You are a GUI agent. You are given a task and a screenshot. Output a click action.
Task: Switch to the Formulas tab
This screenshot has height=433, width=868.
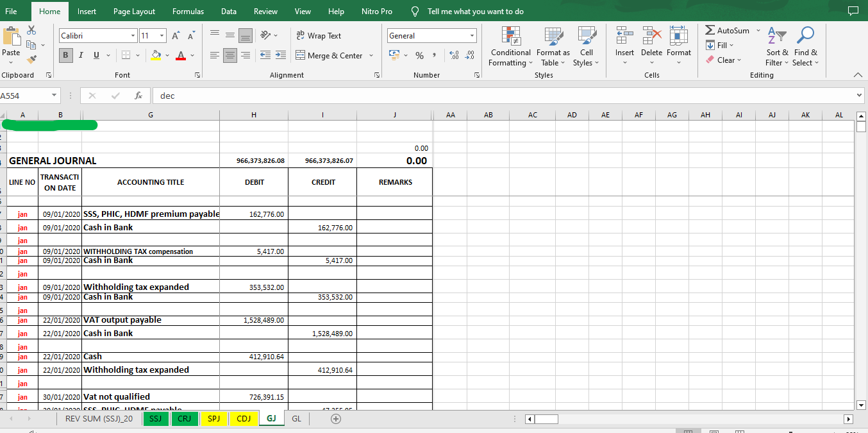coord(188,11)
